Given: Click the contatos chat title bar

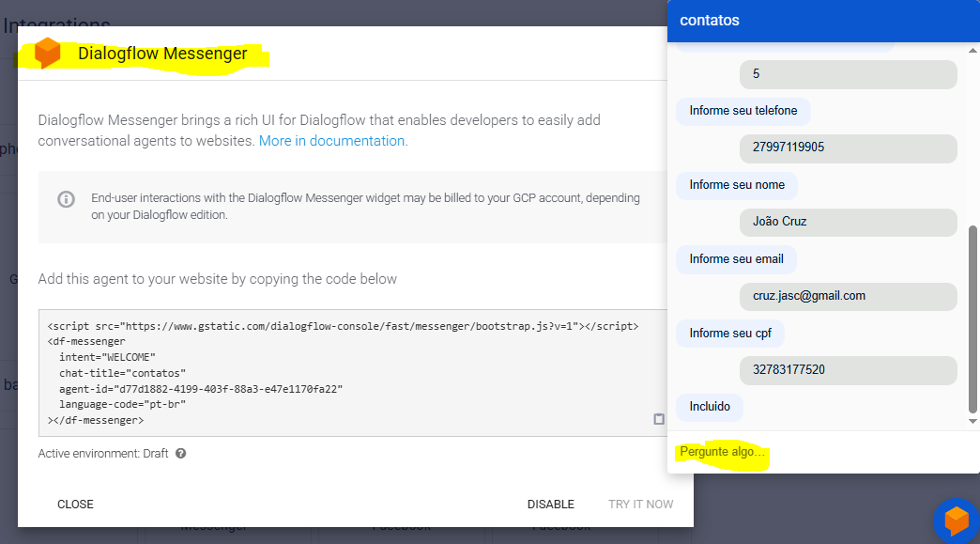Looking at the screenshot, I should (823, 21).
